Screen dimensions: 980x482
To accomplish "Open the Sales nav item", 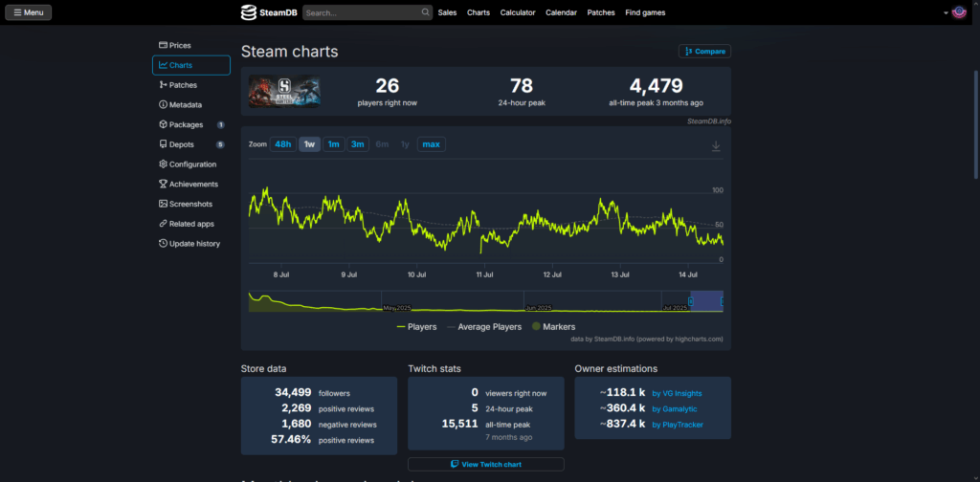I will point(448,12).
